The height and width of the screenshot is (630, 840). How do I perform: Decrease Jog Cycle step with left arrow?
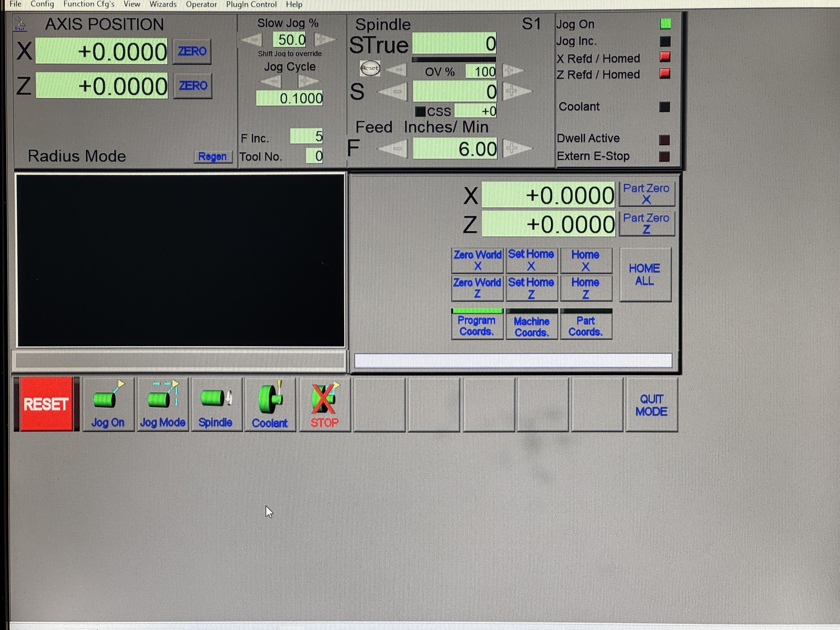(x=270, y=81)
